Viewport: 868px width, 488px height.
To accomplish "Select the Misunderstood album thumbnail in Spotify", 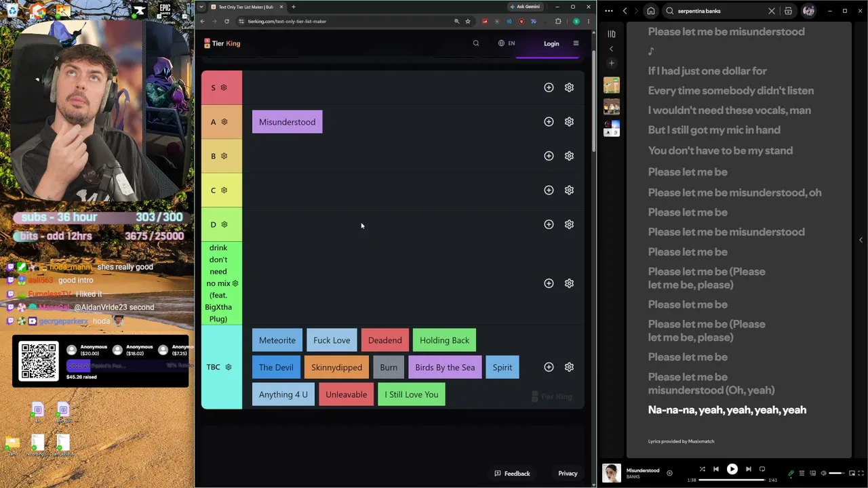I will (612, 473).
